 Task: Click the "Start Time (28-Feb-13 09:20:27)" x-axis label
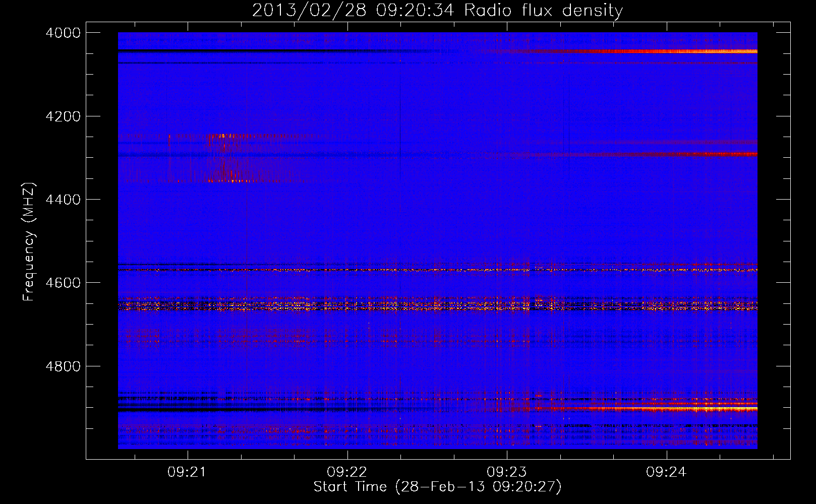(437, 487)
